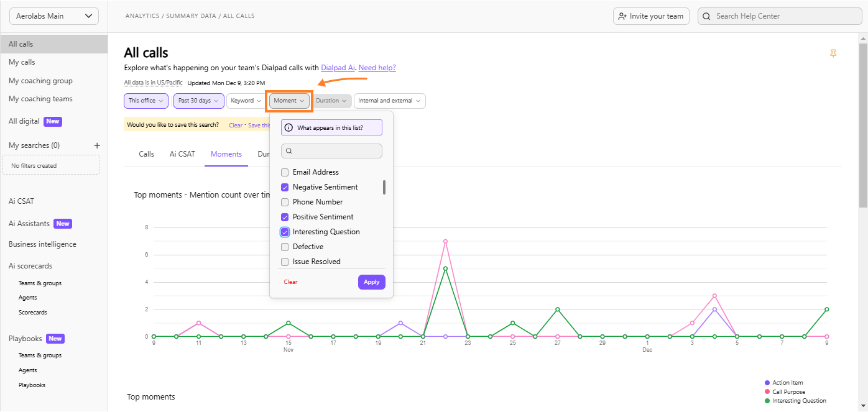Click the info icon in the Moment popup

click(x=289, y=127)
